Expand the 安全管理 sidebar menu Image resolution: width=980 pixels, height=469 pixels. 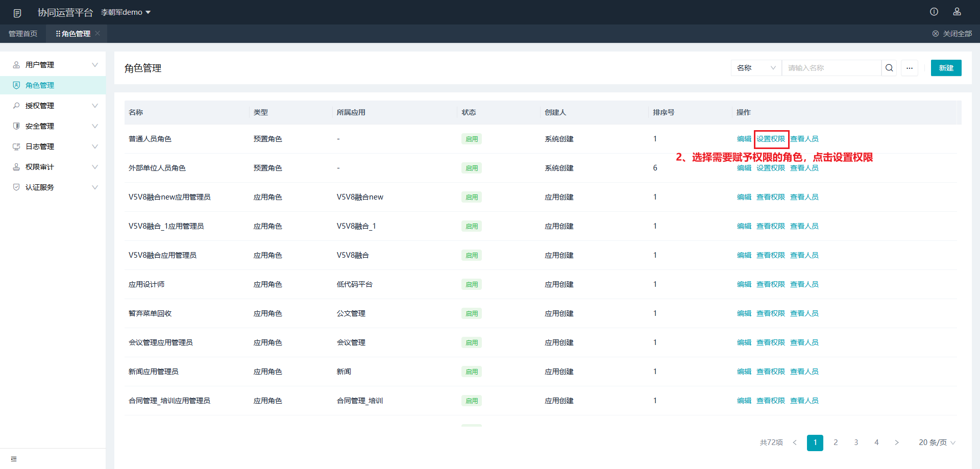click(53, 126)
